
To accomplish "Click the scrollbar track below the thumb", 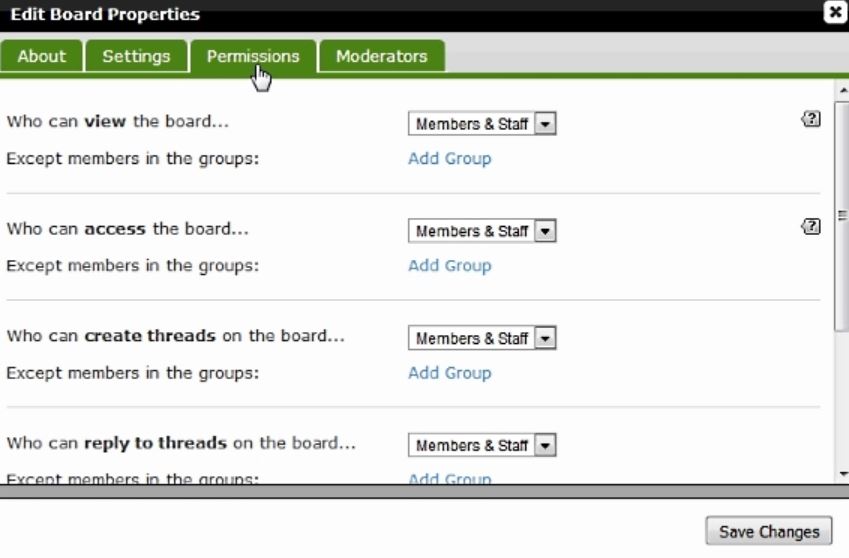I will click(842, 400).
